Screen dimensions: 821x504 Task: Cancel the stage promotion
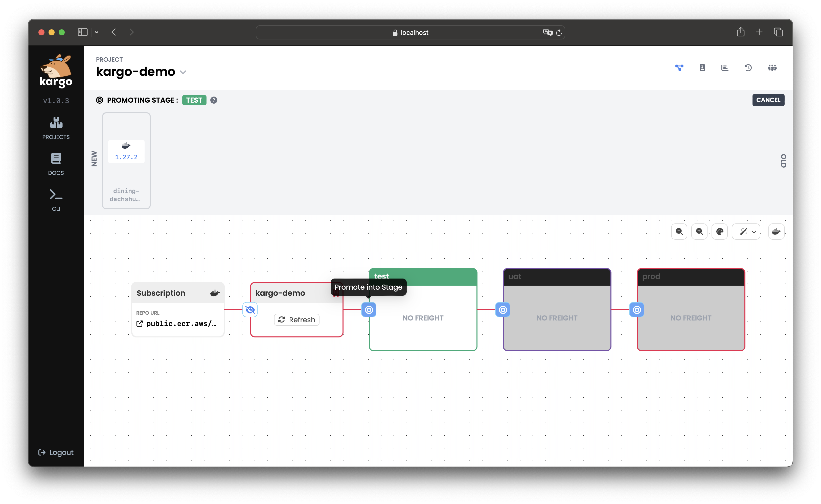tap(768, 100)
